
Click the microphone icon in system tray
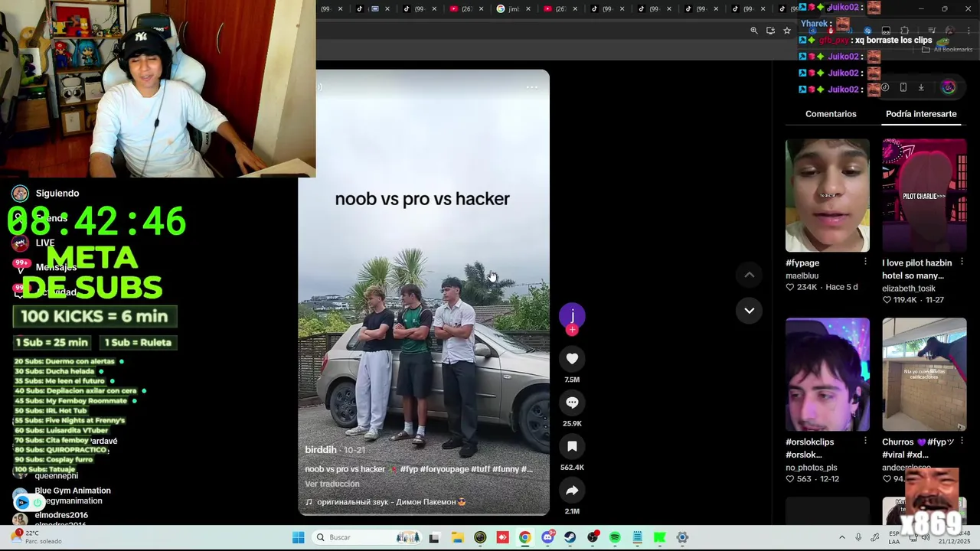858,537
